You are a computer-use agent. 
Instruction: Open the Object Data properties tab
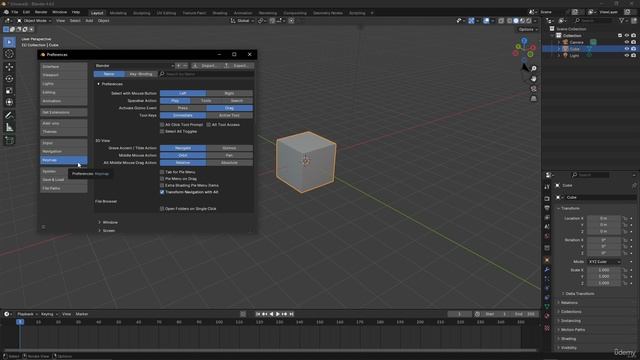[547, 306]
